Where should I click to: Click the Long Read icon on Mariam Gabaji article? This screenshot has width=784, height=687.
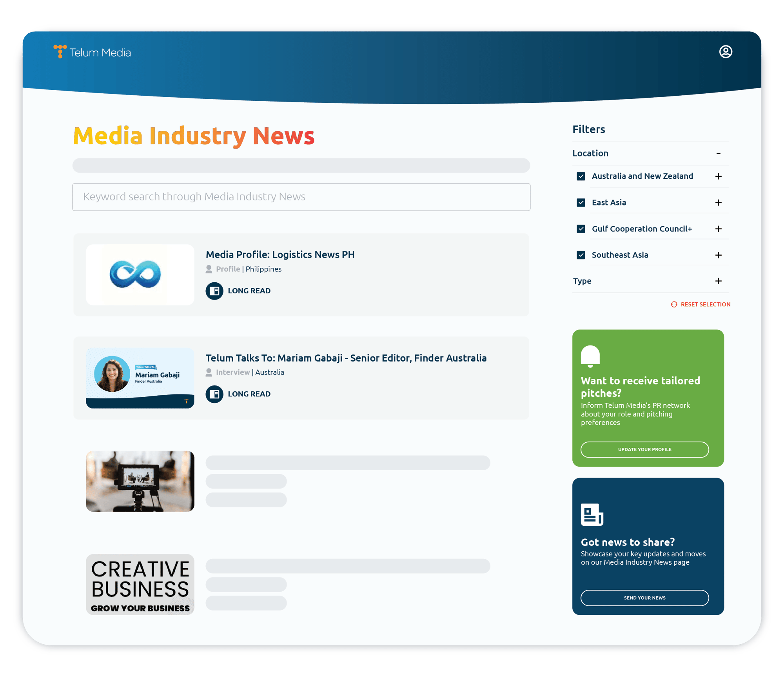point(214,394)
